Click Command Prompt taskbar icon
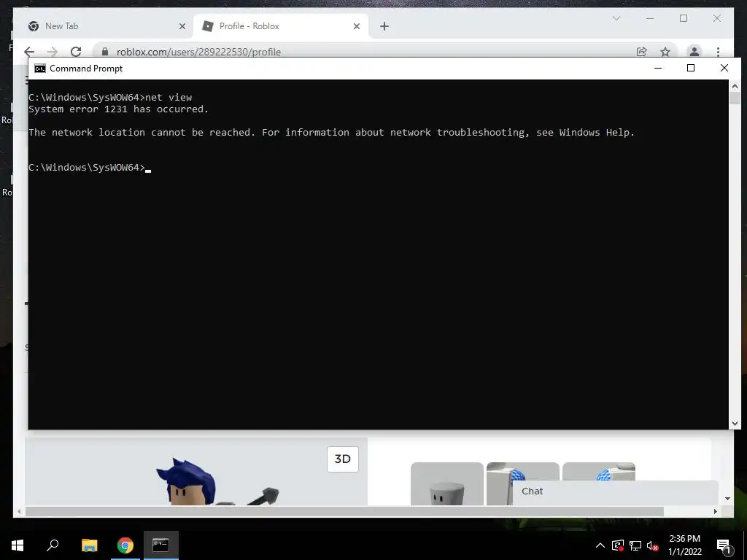 [161, 545]
